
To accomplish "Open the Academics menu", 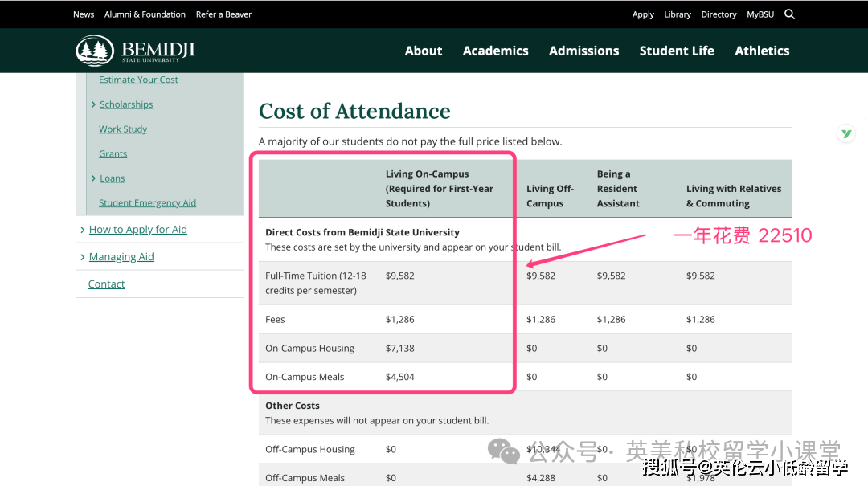I will (495, 51).
